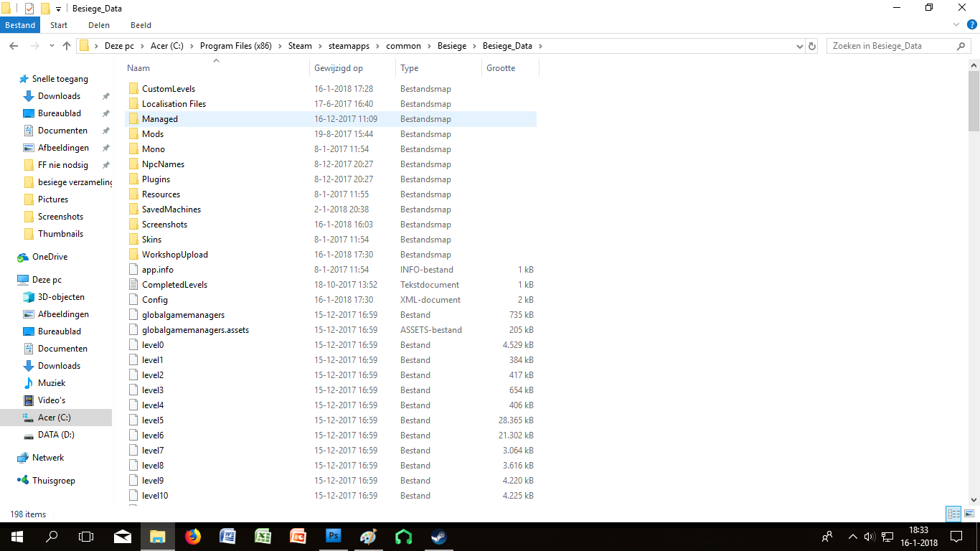Open Muziek in the navigation pane
Image resolution: width=980 pixels, height=551 pixels.
coord(52,383)
